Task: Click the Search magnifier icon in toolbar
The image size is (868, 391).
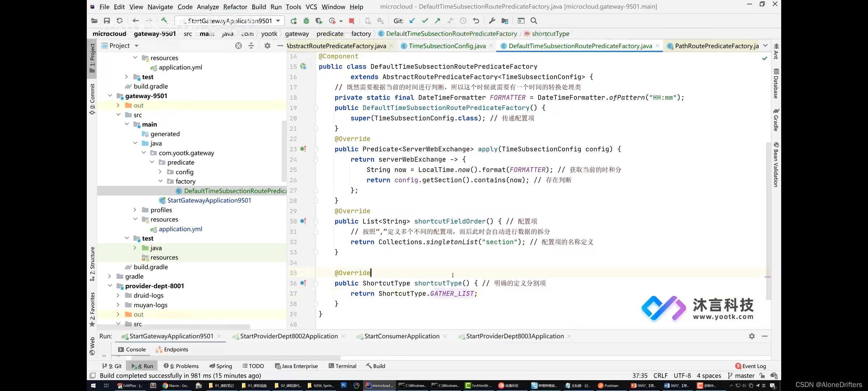Action: 533,21
